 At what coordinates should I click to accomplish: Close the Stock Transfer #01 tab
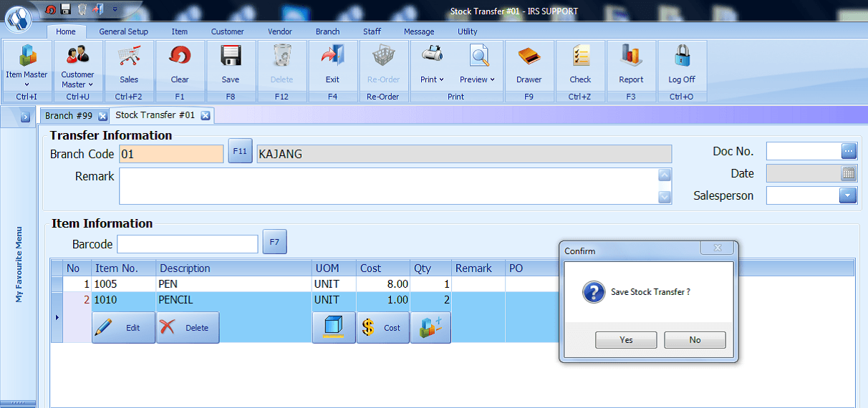point(205,115)
